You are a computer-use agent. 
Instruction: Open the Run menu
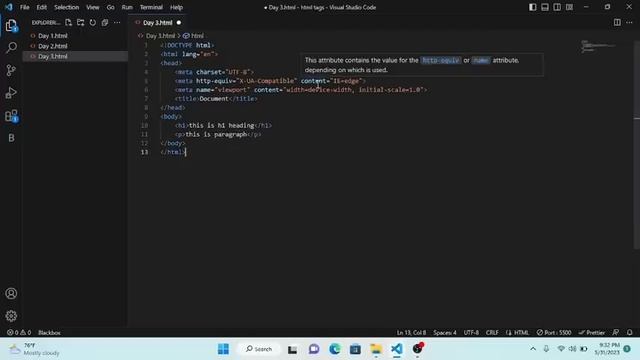(127, 7)
